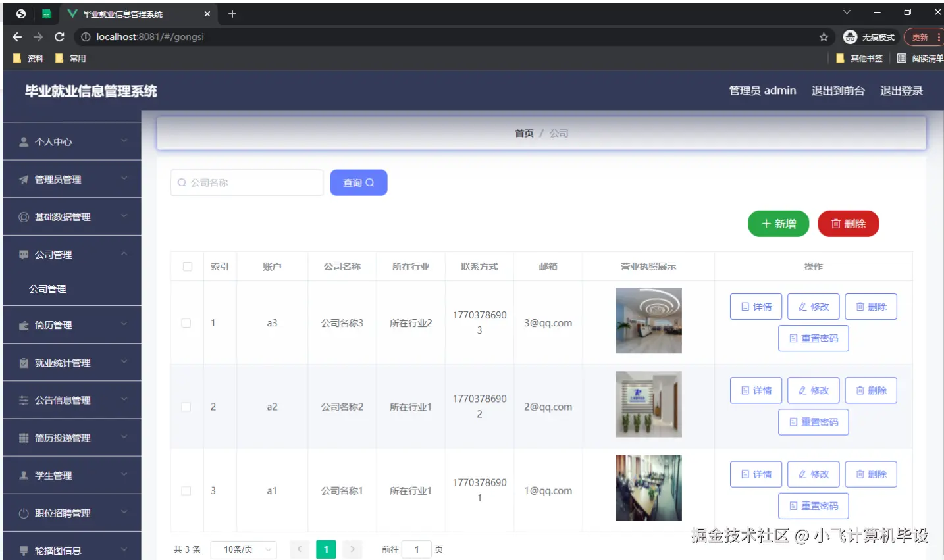Viewport: 944px width, 560px height.
Task: Open business license thumbnail for 公司名称3
Action: (648, 320)
